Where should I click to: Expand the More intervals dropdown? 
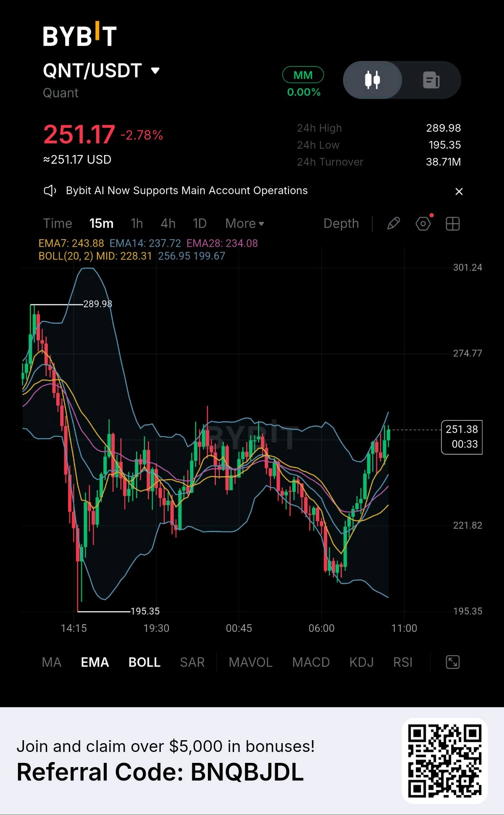245,223
